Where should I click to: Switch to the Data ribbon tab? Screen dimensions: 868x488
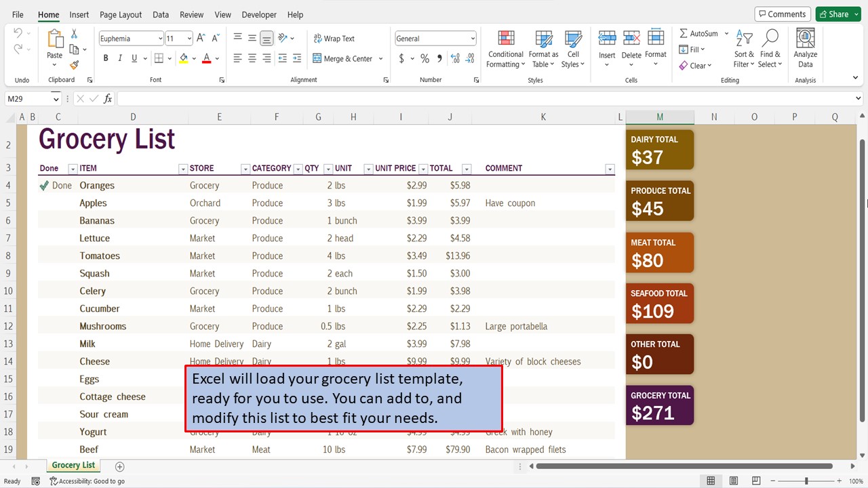click(x=160, y=14)
